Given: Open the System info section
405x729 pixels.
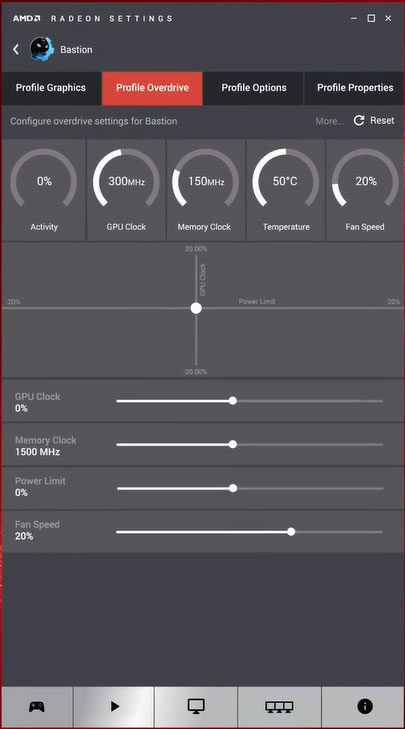Looking at the screenshot, I should click(363, 707).
